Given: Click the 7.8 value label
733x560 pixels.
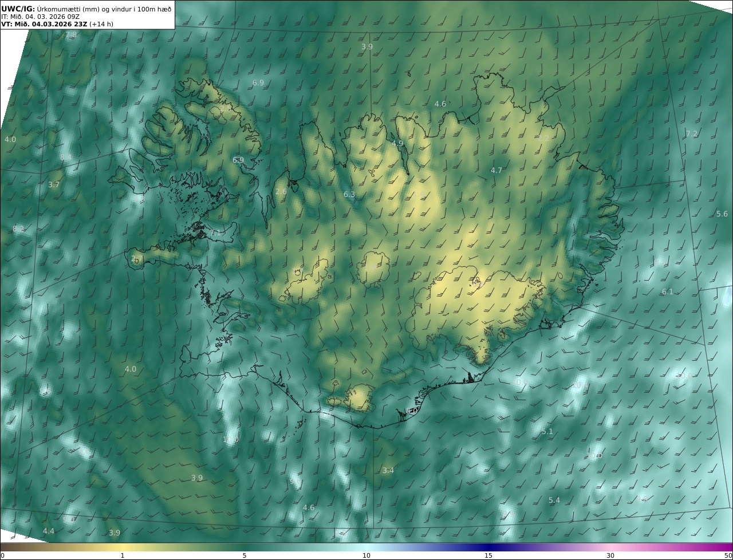Looking at the screenshot, I should 71,36.
